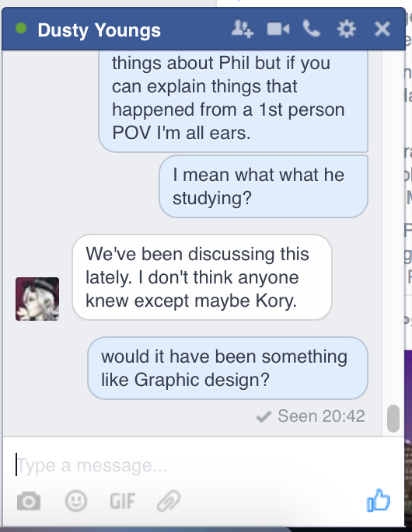Start a video call with Dusty
The image size is (412, 532).
click(x=278, y=30)
